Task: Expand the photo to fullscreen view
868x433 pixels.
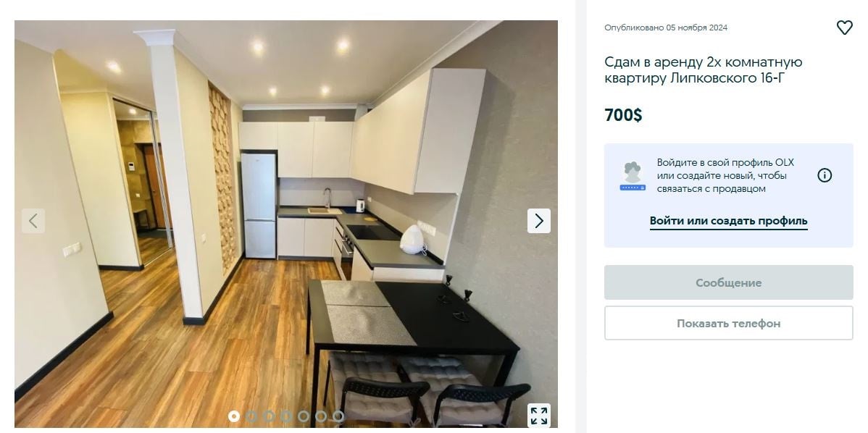Action: pos(538,416)
